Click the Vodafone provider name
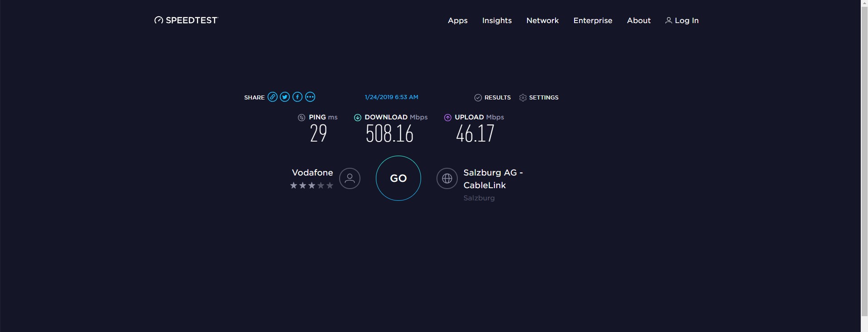This screenshot has width=868, height=332. tap(312, 172)
